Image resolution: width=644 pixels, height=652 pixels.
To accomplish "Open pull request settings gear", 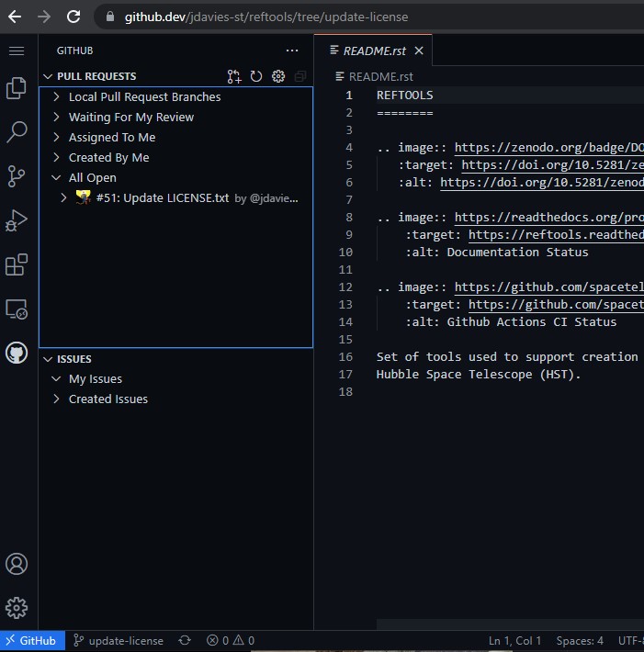I will click(x=278, y=76).
